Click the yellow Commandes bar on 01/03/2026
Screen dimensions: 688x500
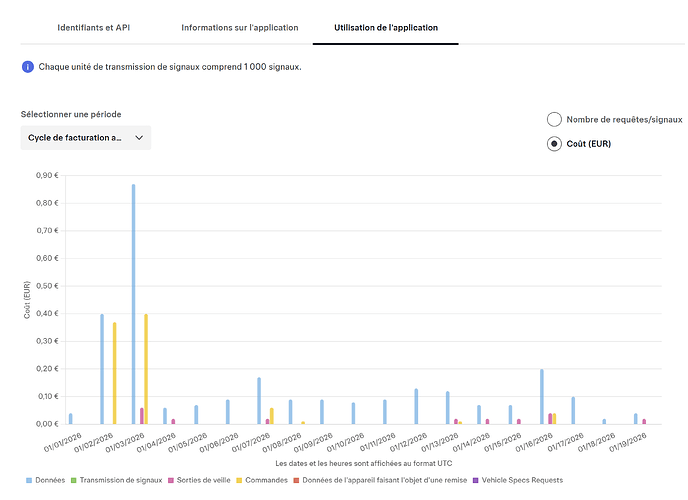coord(146,369)
